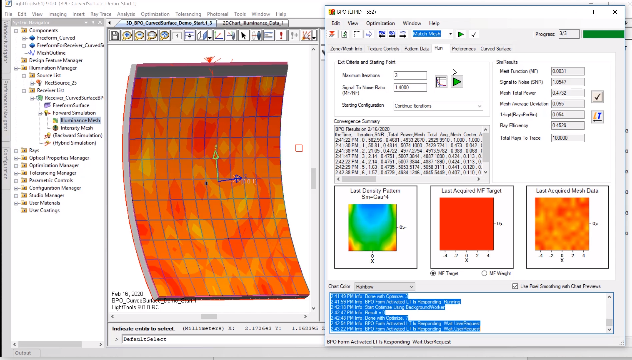The image size is (632, 360).
Task: Click the large checkmark button beside the results
Action: tap(597, 96)
